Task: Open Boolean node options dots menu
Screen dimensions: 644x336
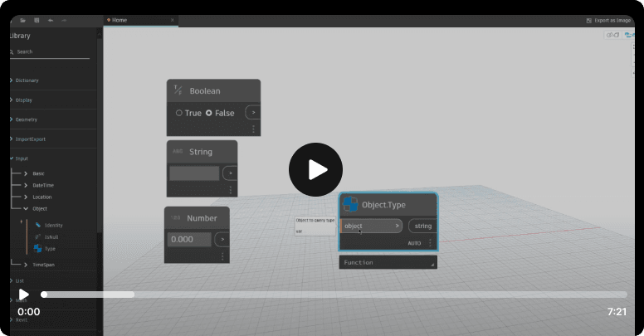Action: coord(253,129)
